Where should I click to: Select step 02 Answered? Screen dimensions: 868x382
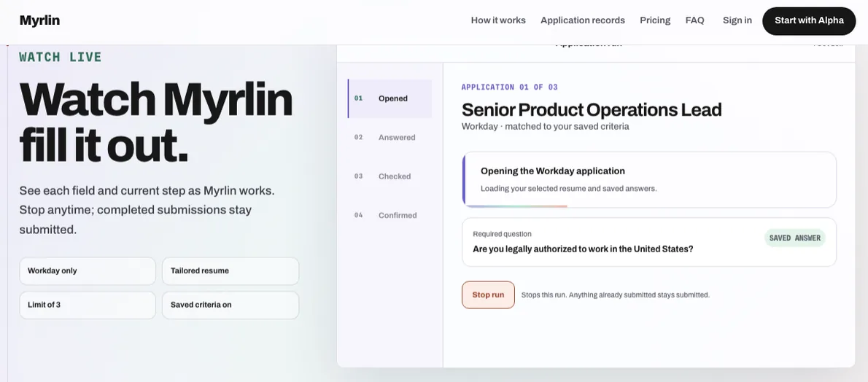(x=390, y=137)
